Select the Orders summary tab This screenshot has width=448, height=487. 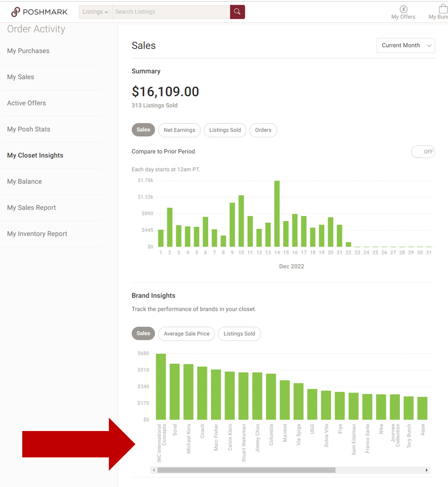point(263,130)
